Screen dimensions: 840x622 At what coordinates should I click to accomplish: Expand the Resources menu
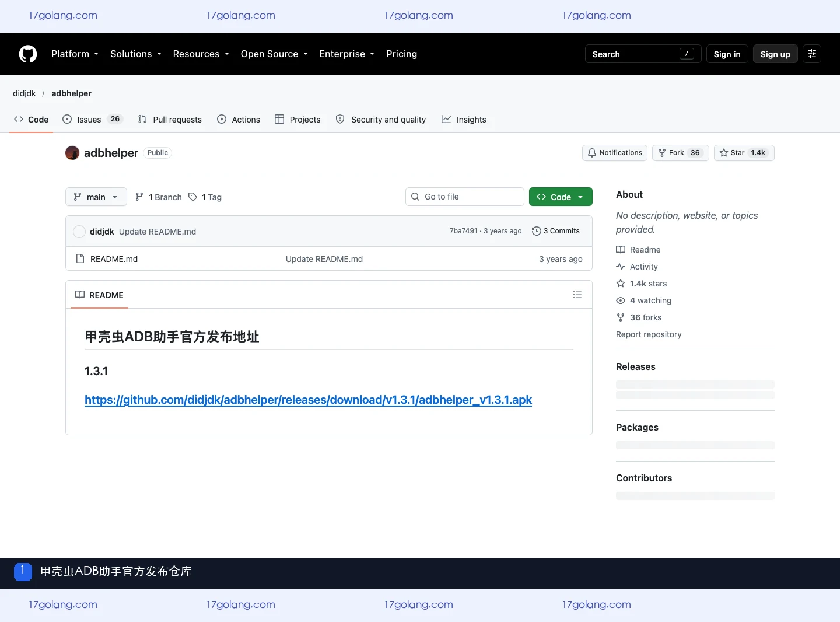(201, 54)
